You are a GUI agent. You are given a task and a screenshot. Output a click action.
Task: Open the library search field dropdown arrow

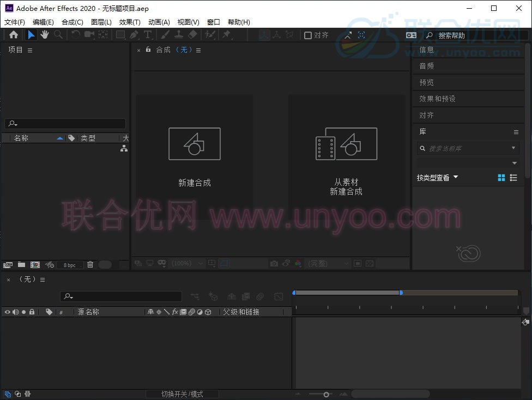coord(513,148)
